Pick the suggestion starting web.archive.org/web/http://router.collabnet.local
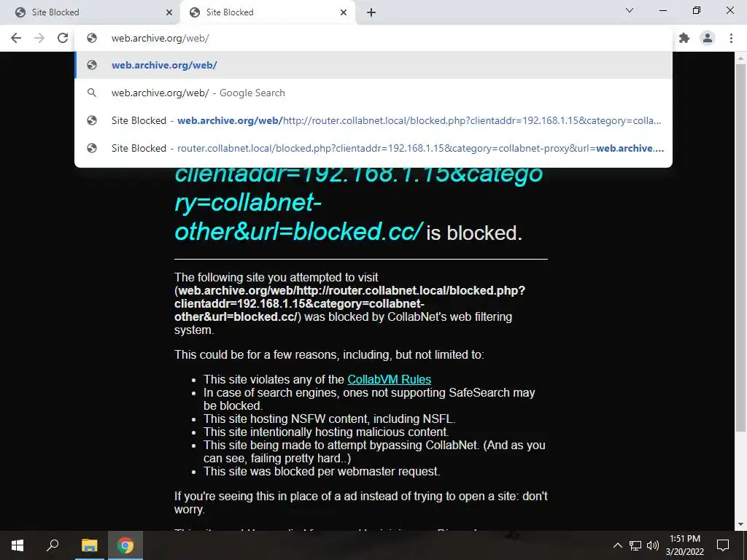The width and height of the screenshot is (747, 560). (x=373, y=120)
